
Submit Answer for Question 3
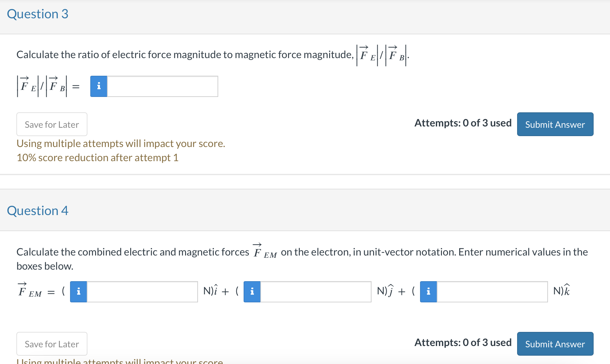555,124
